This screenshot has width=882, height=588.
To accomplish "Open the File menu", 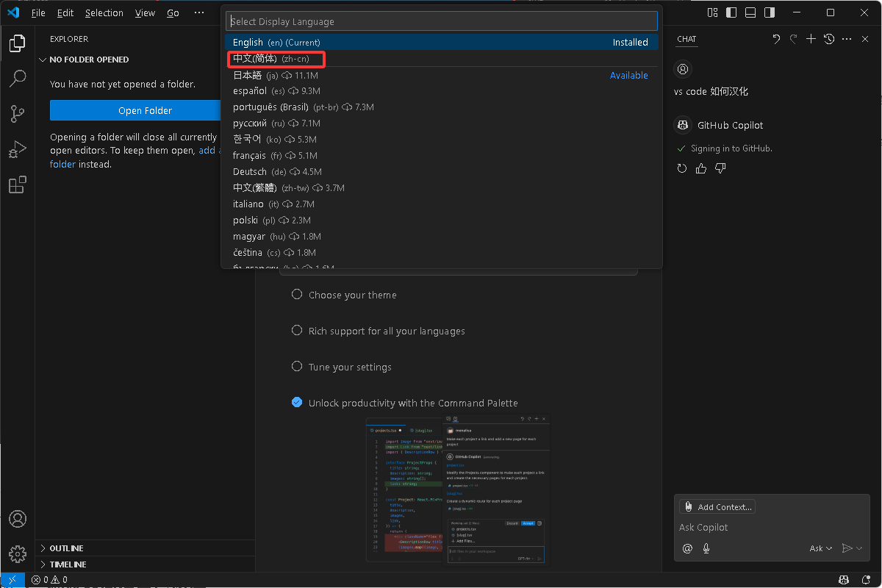I will click(38, 12).
